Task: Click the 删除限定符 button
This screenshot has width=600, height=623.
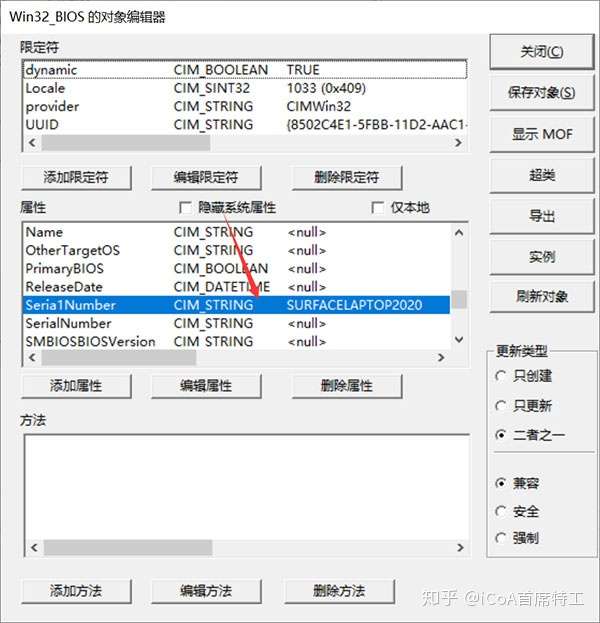Action: point(347,177)
